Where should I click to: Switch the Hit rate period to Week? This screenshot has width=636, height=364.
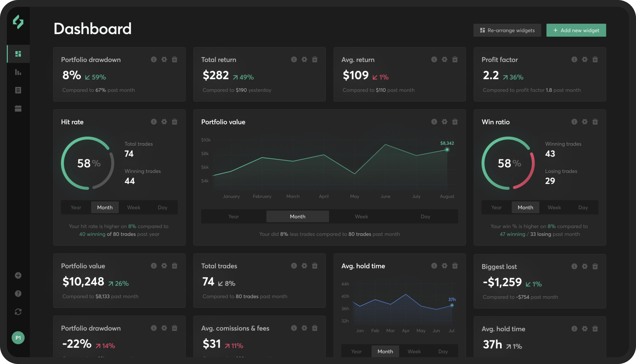pos(133,207)
